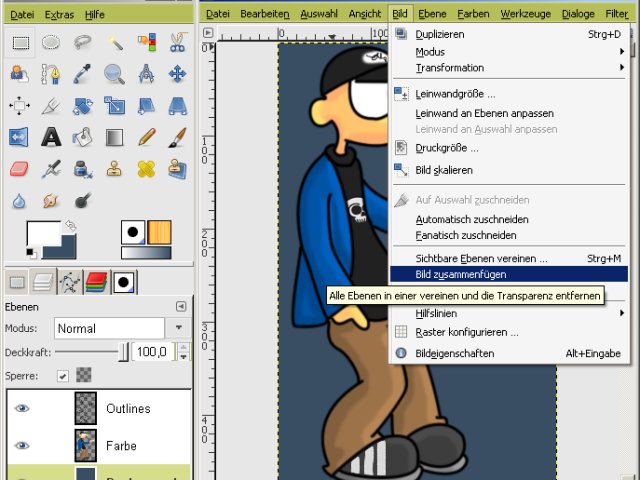Open the Modus Normal dropdown
This screenshot has width=640, height=480.
pos(122,328)
